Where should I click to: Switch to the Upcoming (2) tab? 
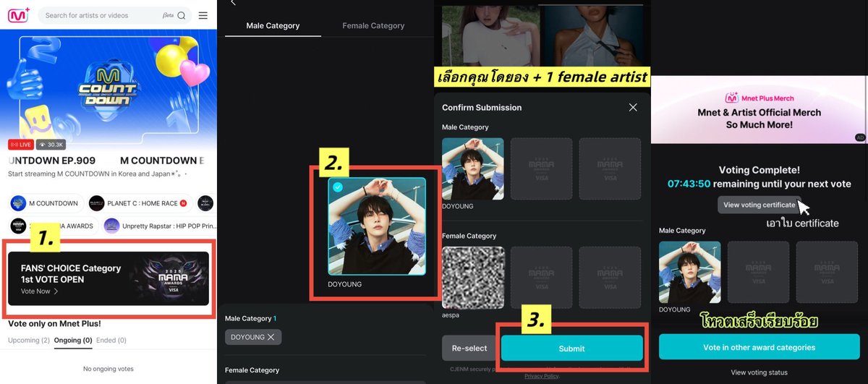pyautogui.click(x=29, y=340)
